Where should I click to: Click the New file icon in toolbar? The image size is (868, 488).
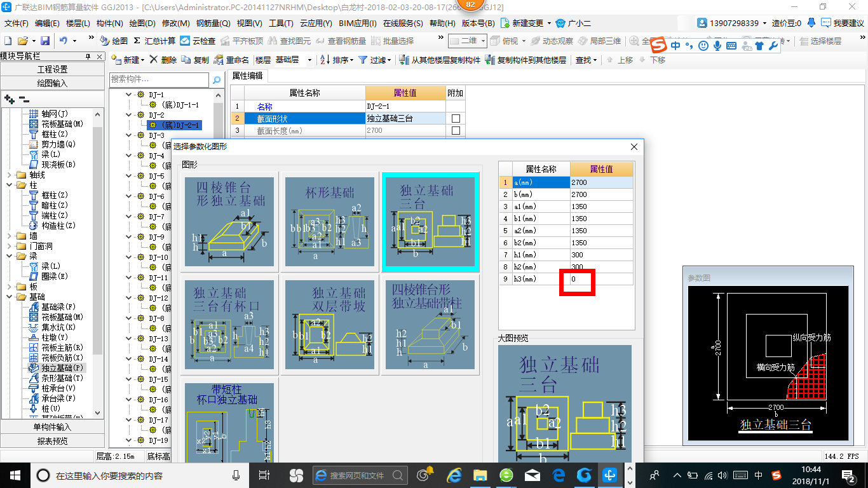(x=8, y=41)
